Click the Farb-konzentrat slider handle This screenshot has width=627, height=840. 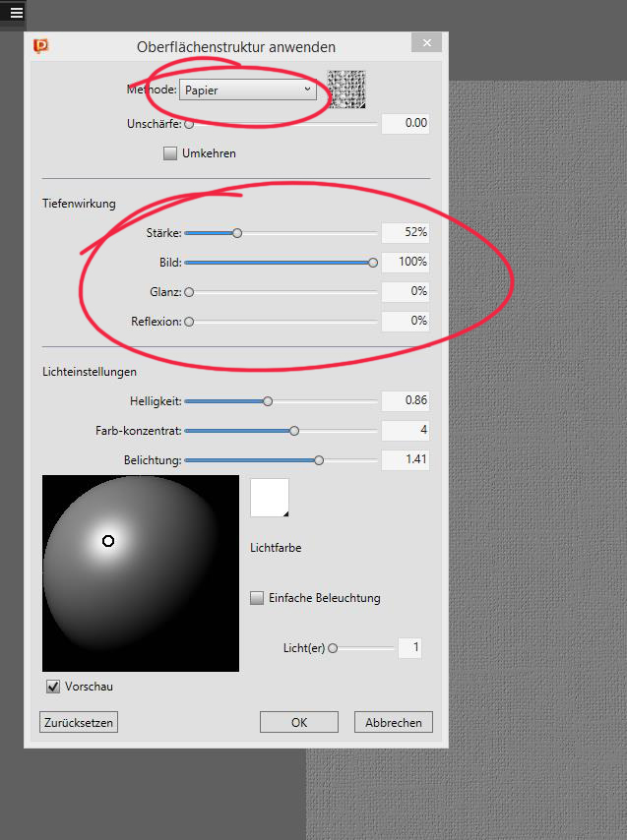[x=294, y=431]
